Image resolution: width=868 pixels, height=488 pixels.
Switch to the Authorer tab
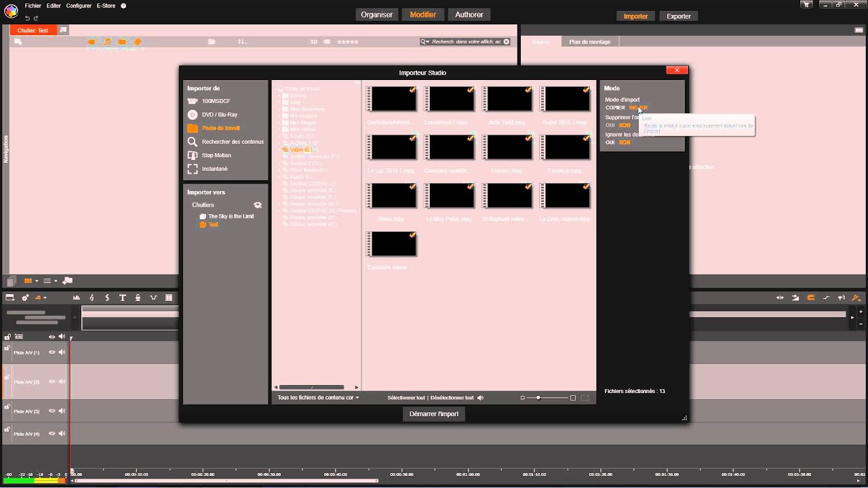(x=469, y=14)
